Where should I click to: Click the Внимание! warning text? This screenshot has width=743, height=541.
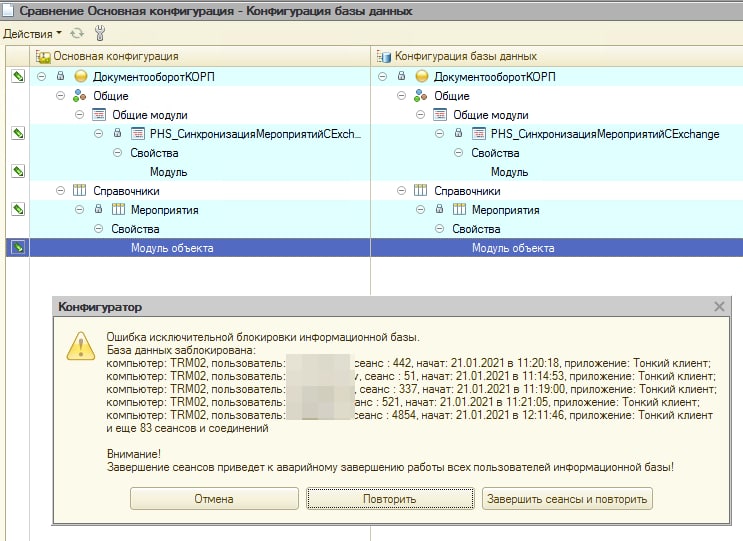(134, 454)
